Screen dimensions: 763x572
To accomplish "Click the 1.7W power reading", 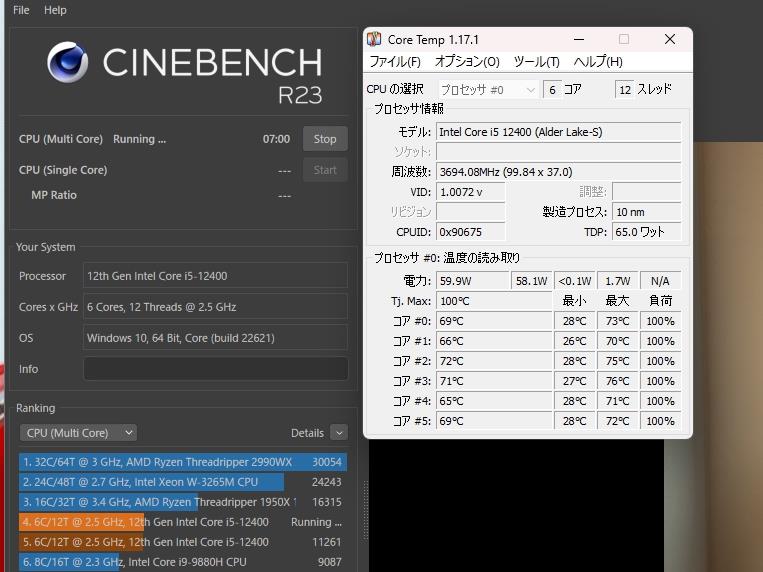I will [x=618, y=281].
